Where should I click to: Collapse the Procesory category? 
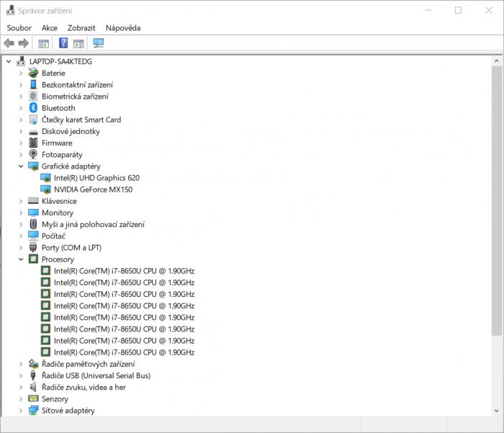pyautogui.click(x=20, y=259)
